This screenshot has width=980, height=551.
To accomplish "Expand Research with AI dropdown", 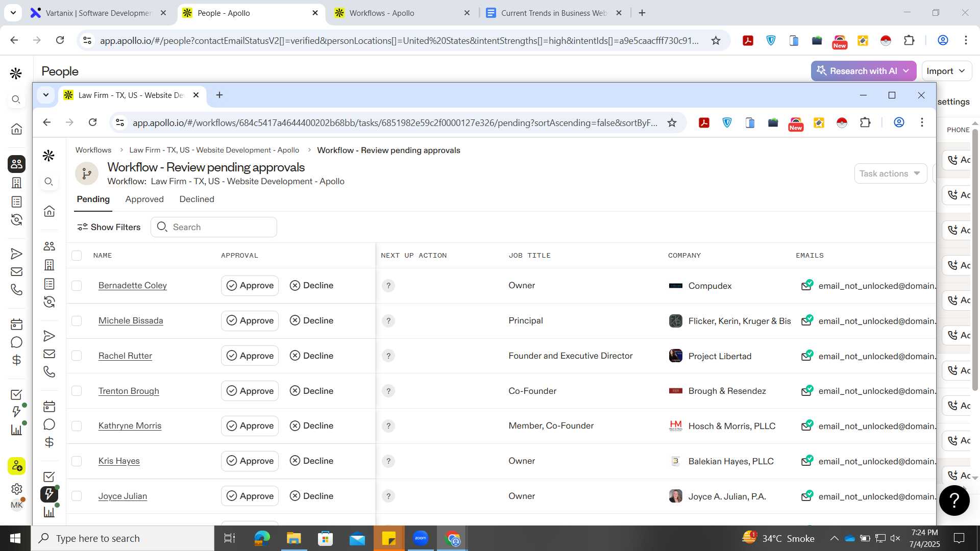I will 863,71.
